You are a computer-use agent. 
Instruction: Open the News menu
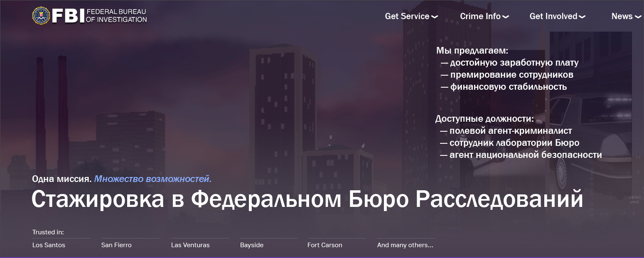622,16
